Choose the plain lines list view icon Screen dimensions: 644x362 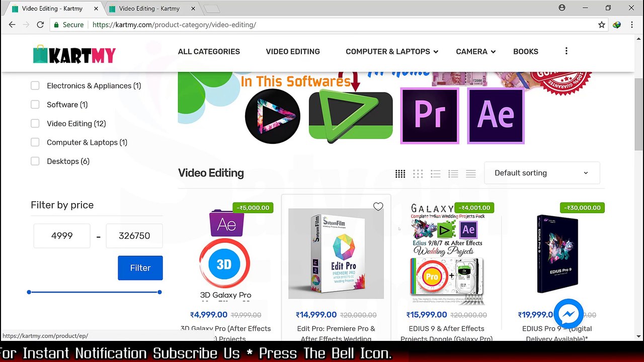(471, 173)
